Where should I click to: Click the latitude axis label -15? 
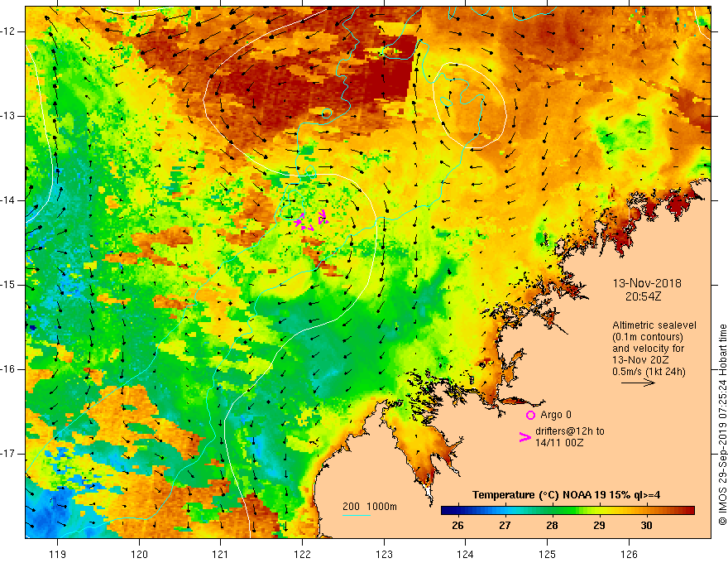[8, 285]
